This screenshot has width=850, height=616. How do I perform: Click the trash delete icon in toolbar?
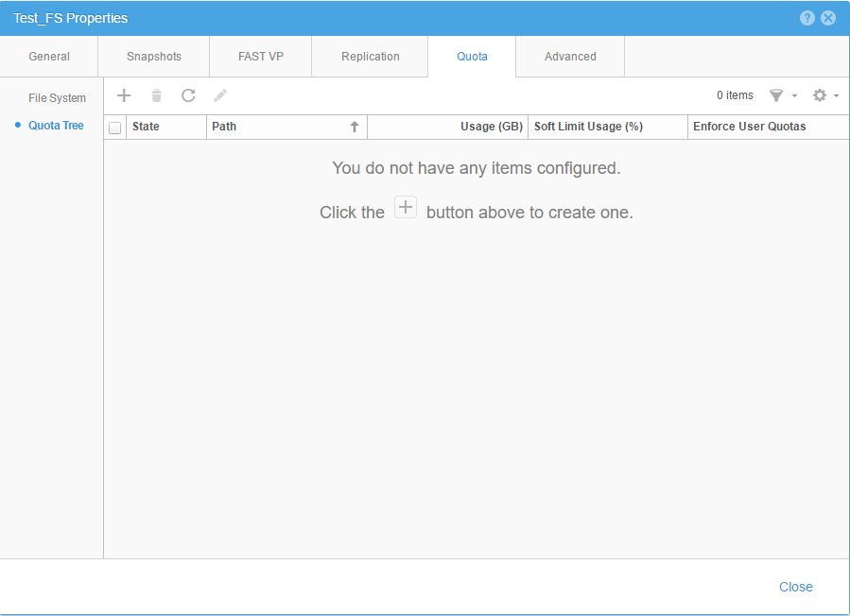(157, 95)
